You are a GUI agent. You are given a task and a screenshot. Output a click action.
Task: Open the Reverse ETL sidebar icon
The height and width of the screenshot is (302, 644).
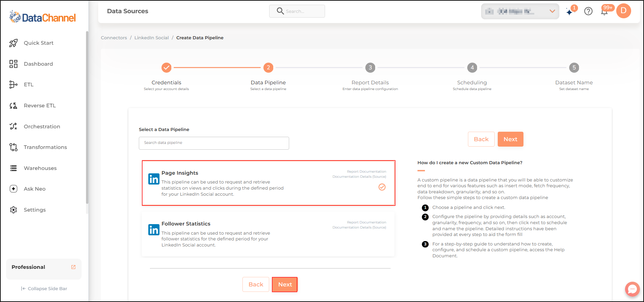pos(13,106)
